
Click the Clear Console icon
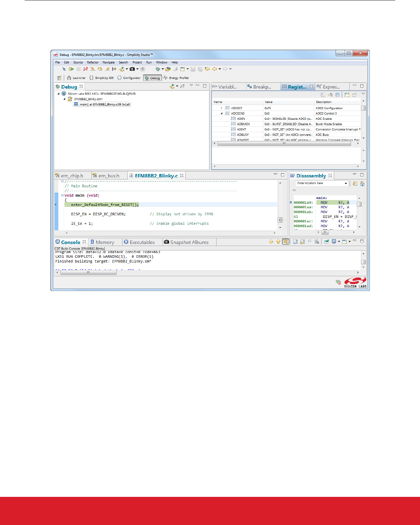point(317,242)
